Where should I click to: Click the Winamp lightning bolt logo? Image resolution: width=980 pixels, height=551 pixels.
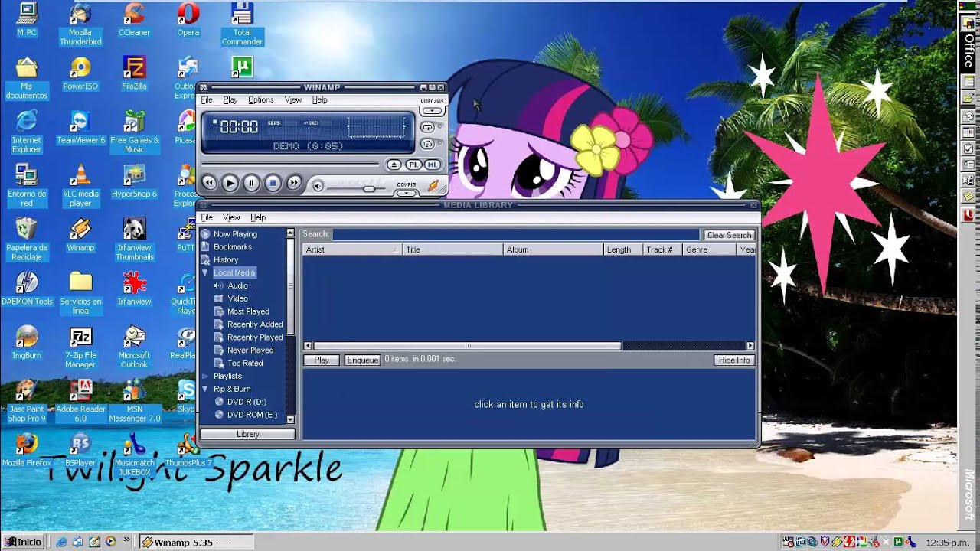(x=433, y=185)
